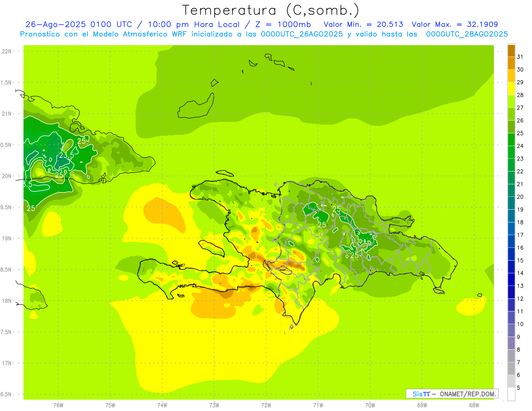The width and height of the screenshot is (532, 411).
Task: Click the teal legend swatch between 19 and 20
Action: click(511, 203)
